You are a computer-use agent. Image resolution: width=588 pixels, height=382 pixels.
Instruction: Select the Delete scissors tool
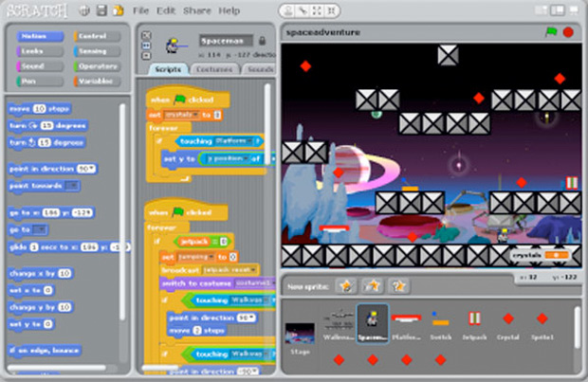click(303, 10)
